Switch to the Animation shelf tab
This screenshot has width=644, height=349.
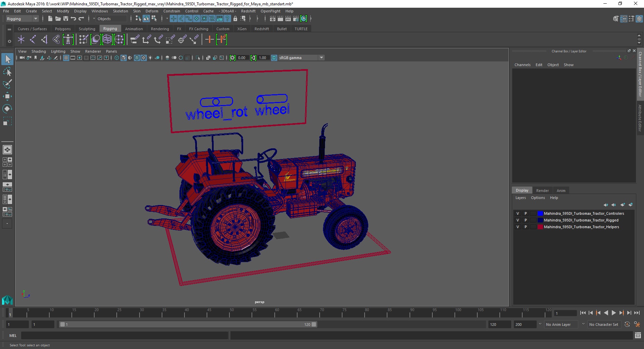134,29
